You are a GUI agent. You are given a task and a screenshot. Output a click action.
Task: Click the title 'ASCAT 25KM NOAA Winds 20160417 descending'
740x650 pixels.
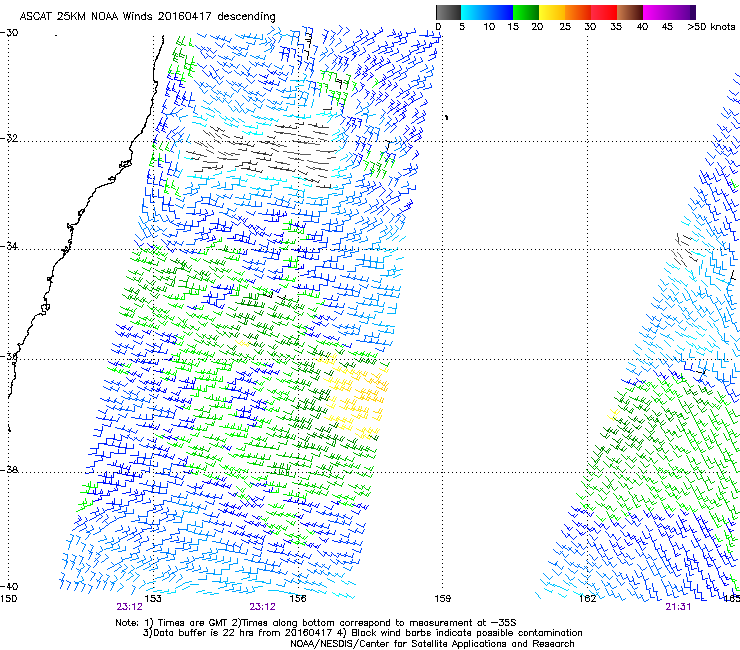click(x=147, y=17)
